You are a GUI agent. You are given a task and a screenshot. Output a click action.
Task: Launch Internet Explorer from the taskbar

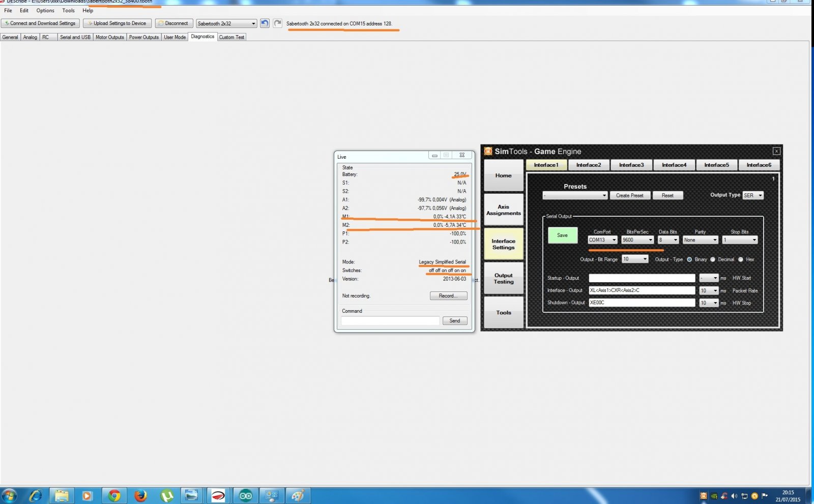[36, 495]
